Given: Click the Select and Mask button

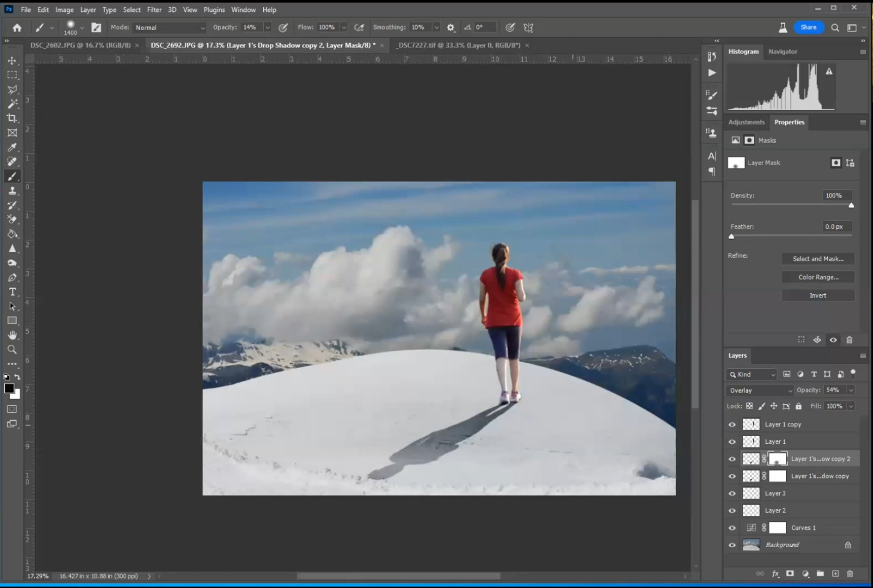Looking at the screenshot, I should (818, 259).
